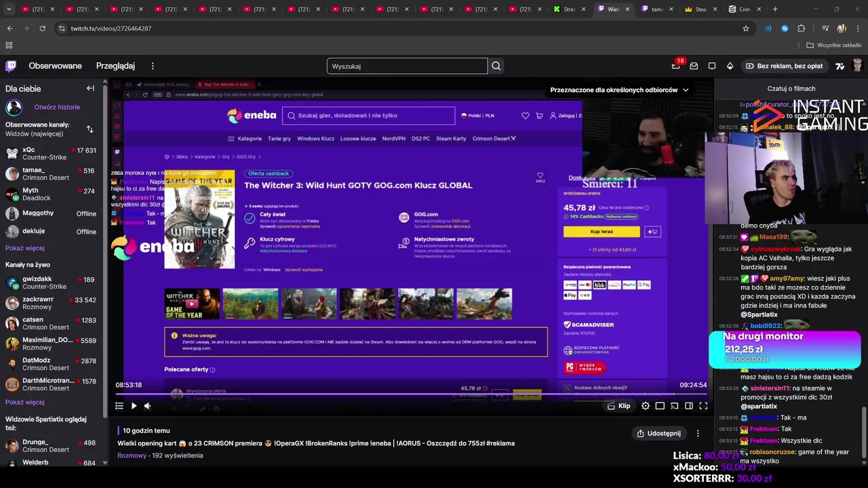Switch to the tama browser tab

point(657,9)
